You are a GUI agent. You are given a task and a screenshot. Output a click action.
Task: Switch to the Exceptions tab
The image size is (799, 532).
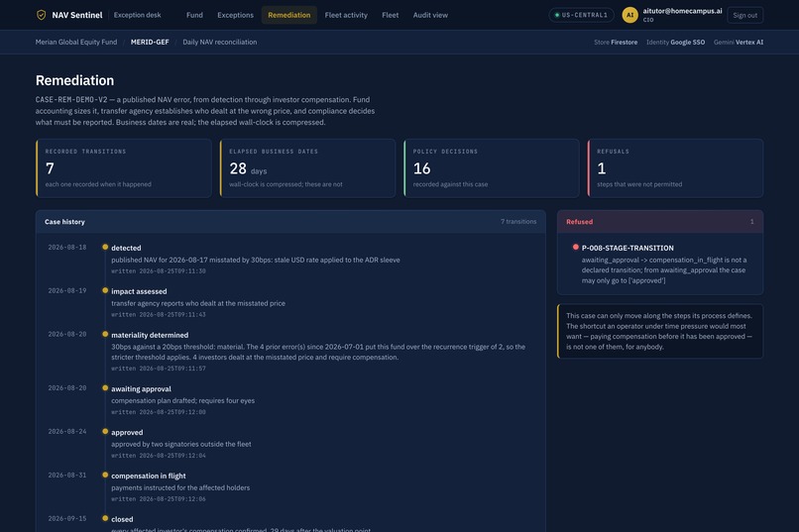235,15
